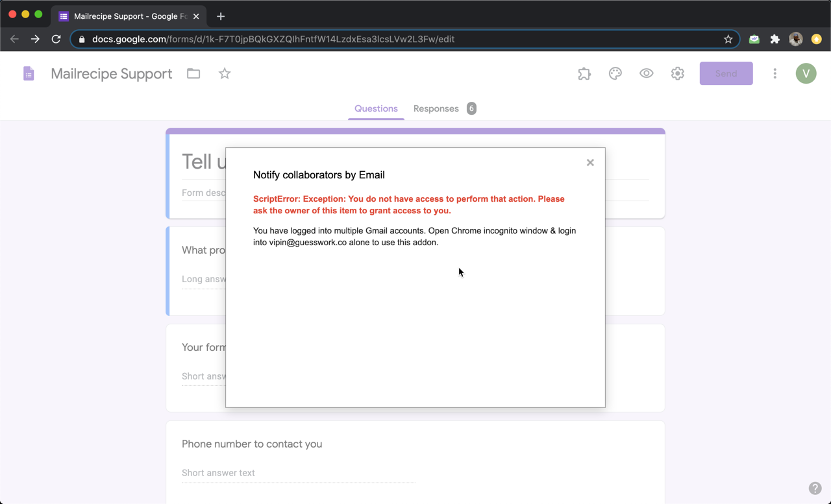This screenshot has width=831, height=504.
Task: Switch to the Responses tab
Action: (x=436, y=108)
